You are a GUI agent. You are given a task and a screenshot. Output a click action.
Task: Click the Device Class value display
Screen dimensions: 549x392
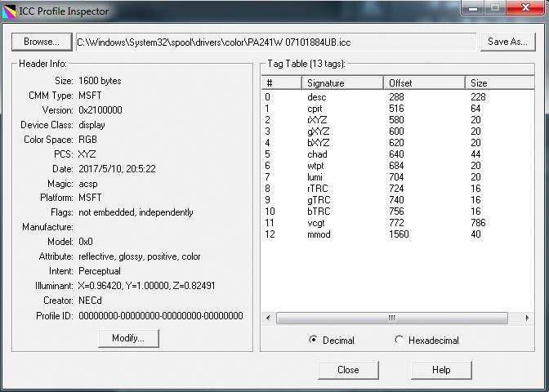tap(91, 125)
